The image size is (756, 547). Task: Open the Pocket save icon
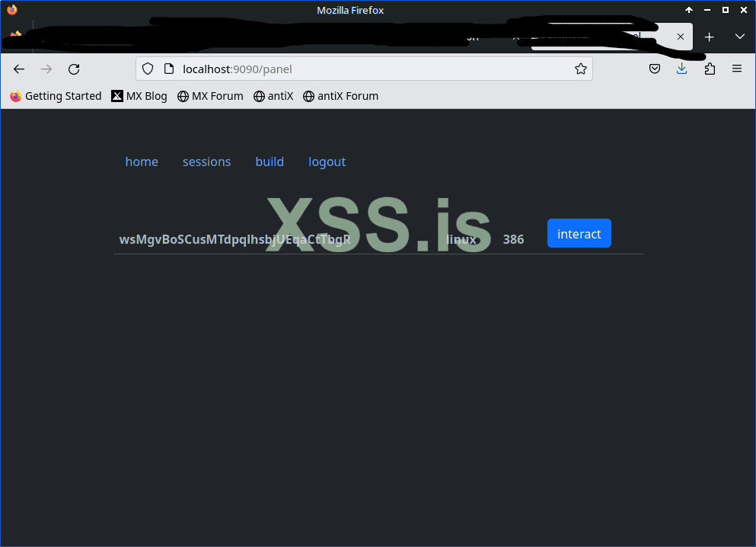click(654, 69)
